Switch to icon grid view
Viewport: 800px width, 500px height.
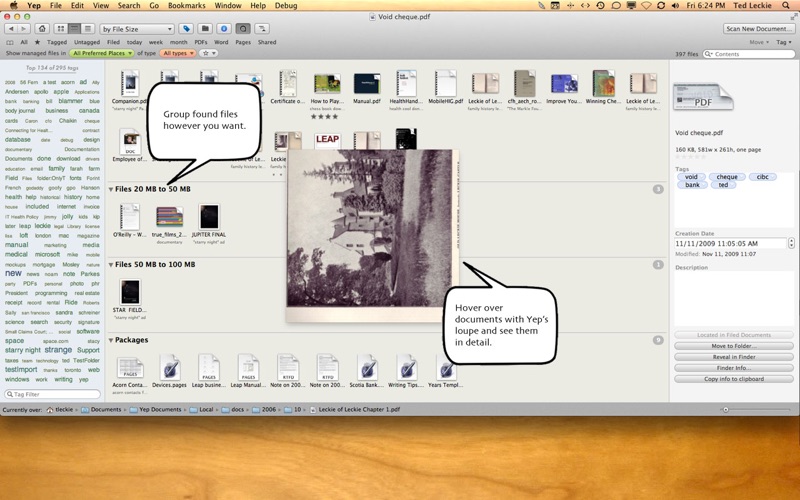click(x=59, y=28)
